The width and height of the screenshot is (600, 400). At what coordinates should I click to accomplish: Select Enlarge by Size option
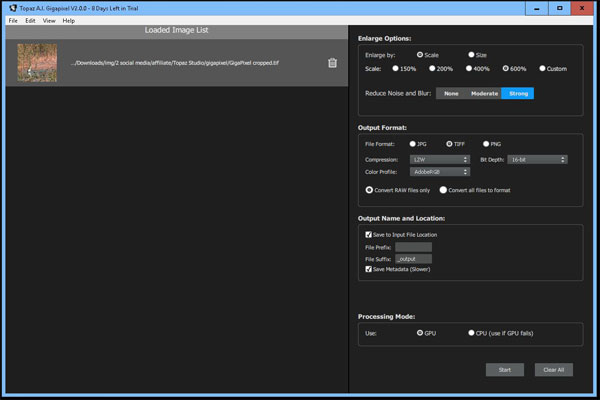click(x=472, y=55)
